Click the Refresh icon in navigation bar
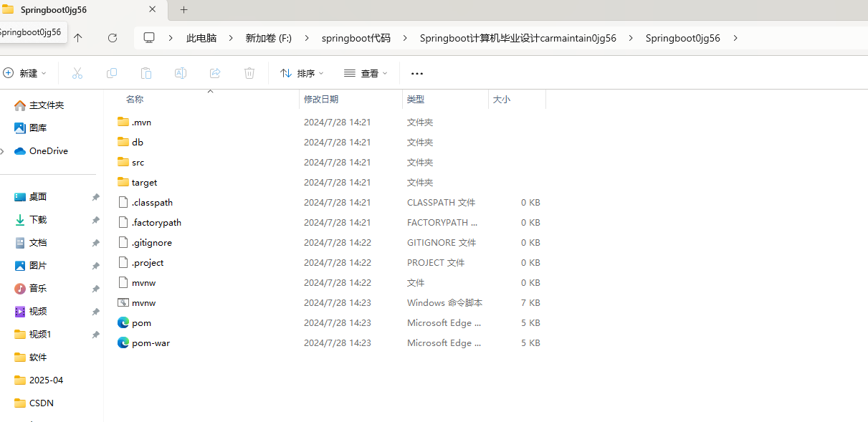Screen dimensions: 868x422 pyautogui.click(x=113, y=38)
